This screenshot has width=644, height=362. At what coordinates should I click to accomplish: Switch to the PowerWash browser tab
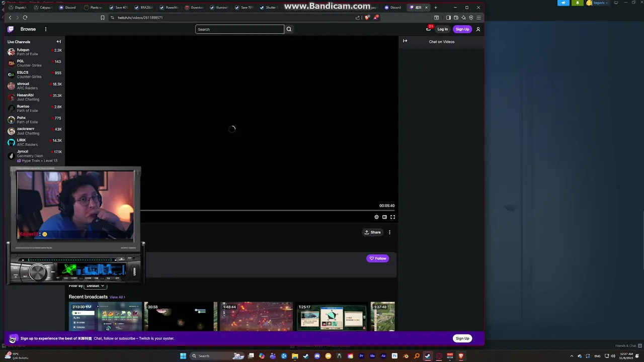[169, 8]
